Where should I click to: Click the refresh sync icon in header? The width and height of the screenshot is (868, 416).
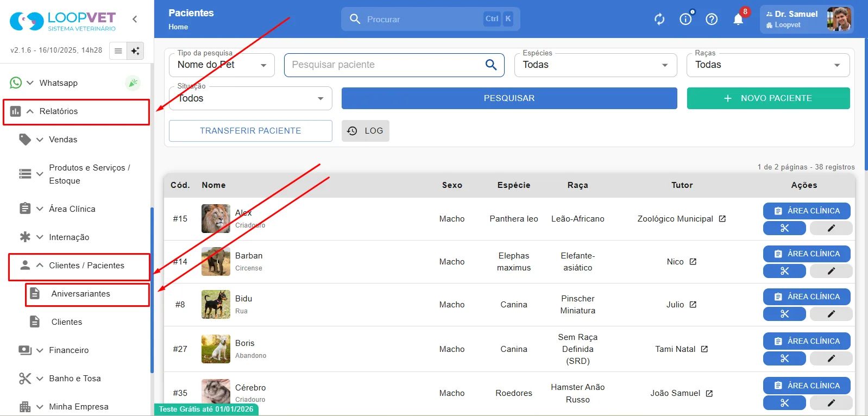click(x=659, y=19)
